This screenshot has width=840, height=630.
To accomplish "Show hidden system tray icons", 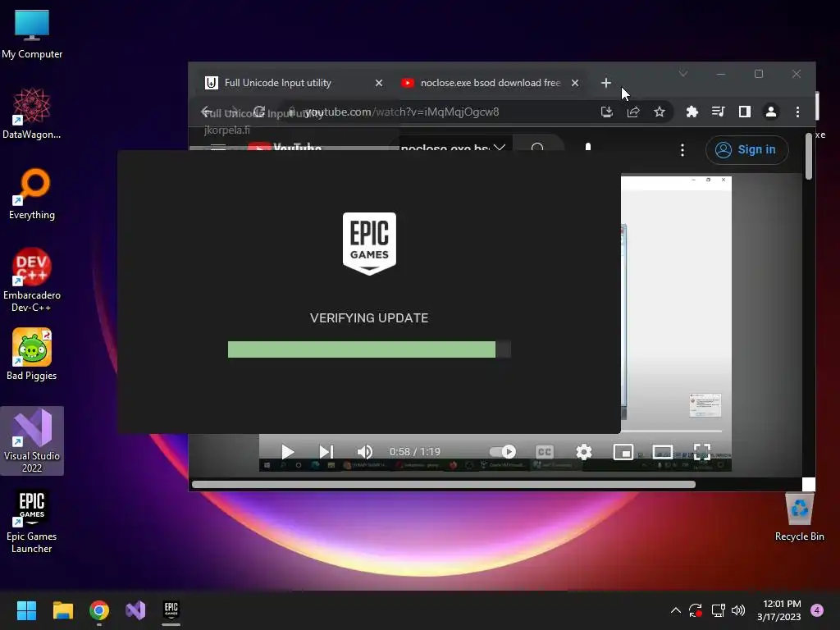I will 676,610.
